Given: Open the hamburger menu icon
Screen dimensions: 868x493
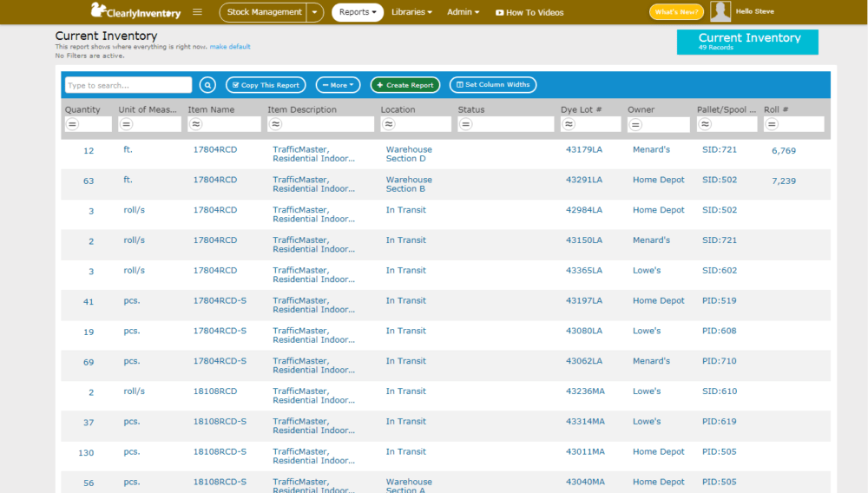Looking at the screenshot, I should click(x=197, y=11).
